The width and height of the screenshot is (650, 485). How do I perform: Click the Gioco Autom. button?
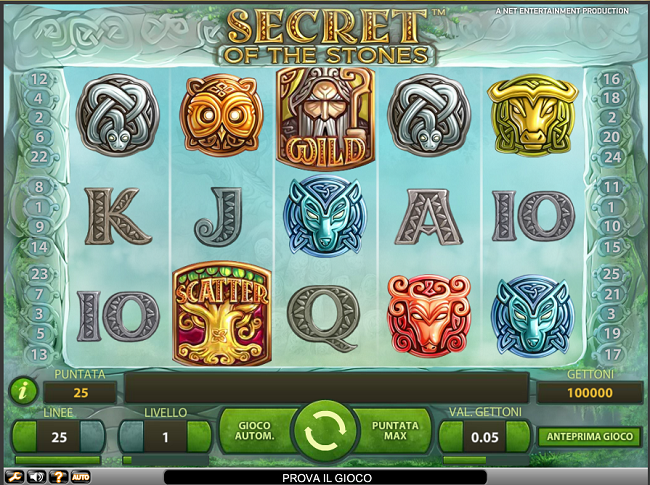click(x=255, y=431)
